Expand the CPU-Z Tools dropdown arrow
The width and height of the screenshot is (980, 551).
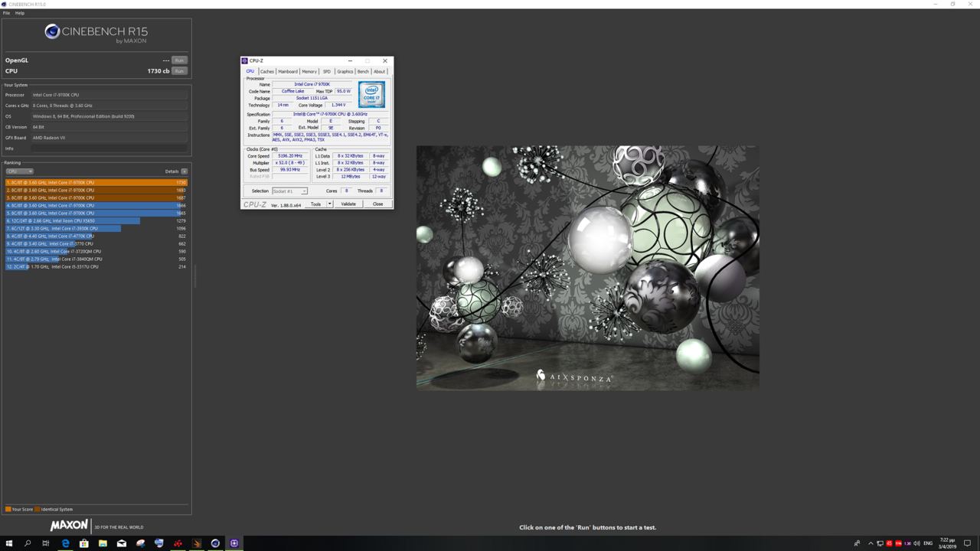330,204
